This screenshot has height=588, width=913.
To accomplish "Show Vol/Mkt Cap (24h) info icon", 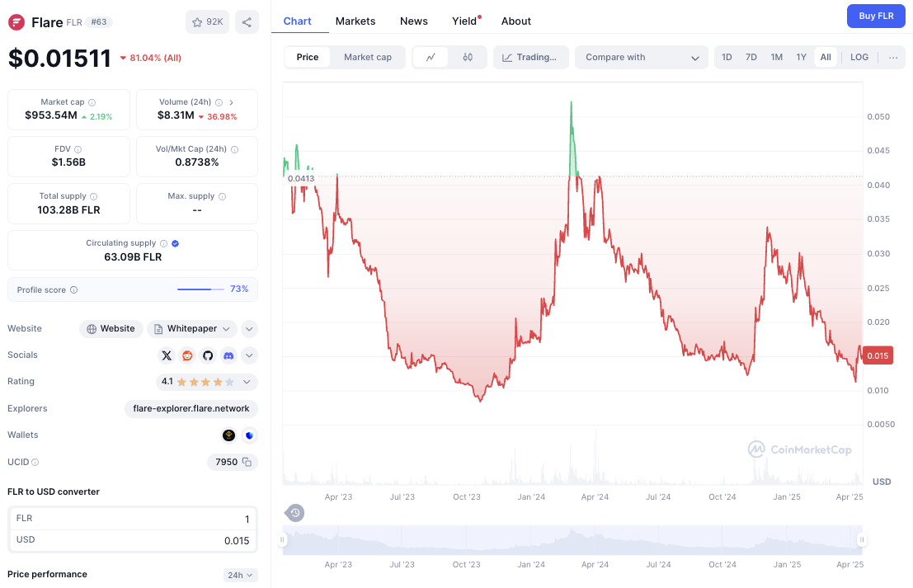I will [x=235, y=149].
